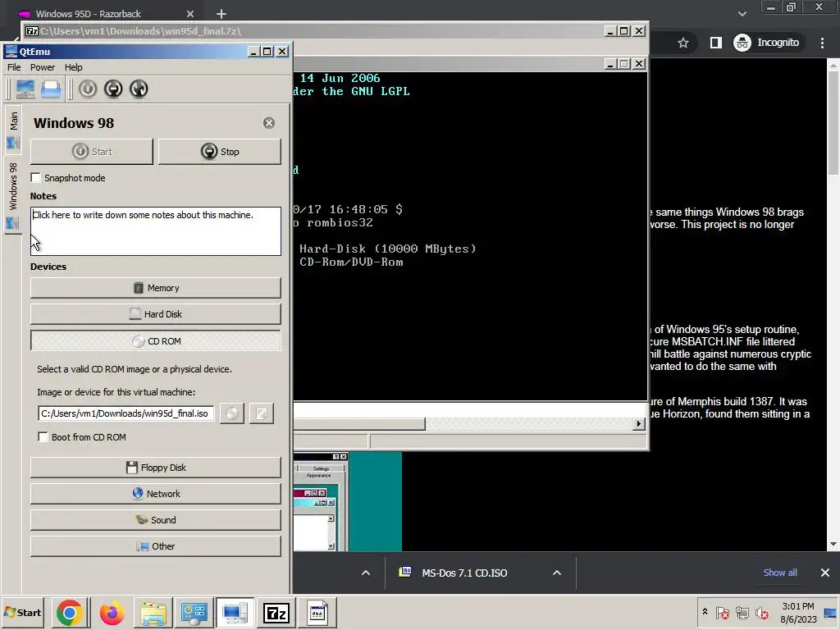Click the horizontal scrollbar right arrow in 7-Zip window
Image resolution: width=840 pixels, height=630 pixels.
click(638, 424)
